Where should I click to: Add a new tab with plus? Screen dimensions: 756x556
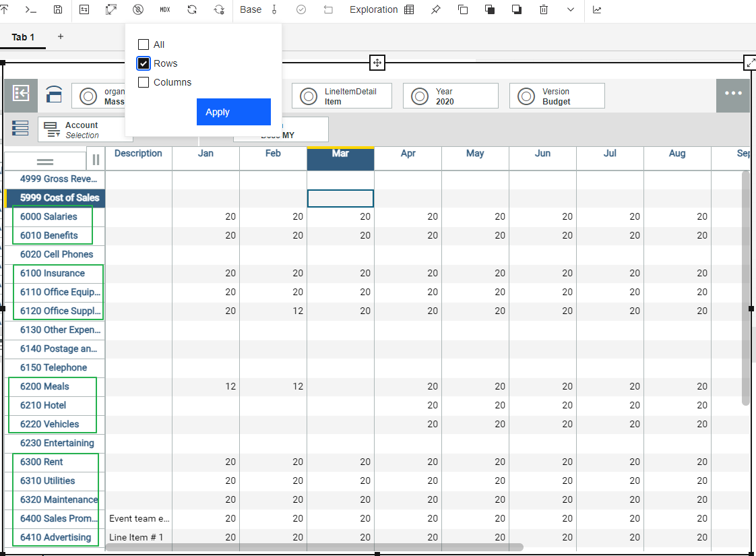point(61,36)
